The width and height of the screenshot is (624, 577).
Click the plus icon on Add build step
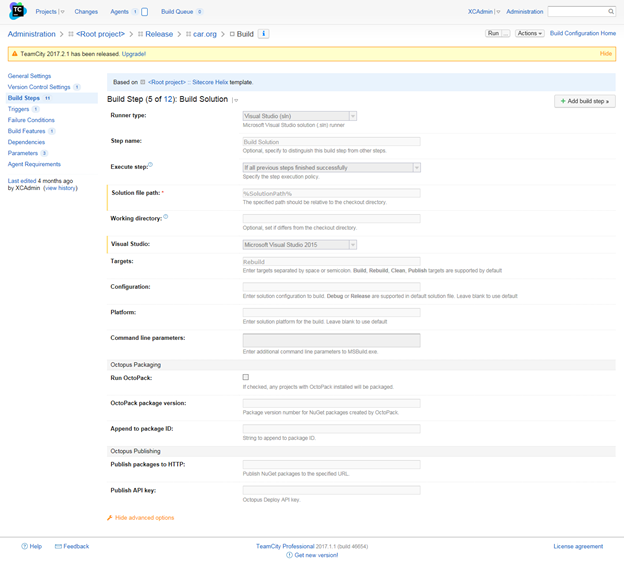point(563,101)
